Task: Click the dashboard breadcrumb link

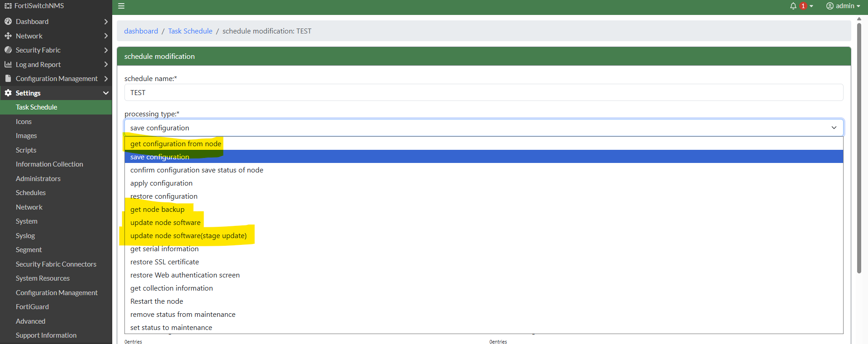Action: [141, 31]
